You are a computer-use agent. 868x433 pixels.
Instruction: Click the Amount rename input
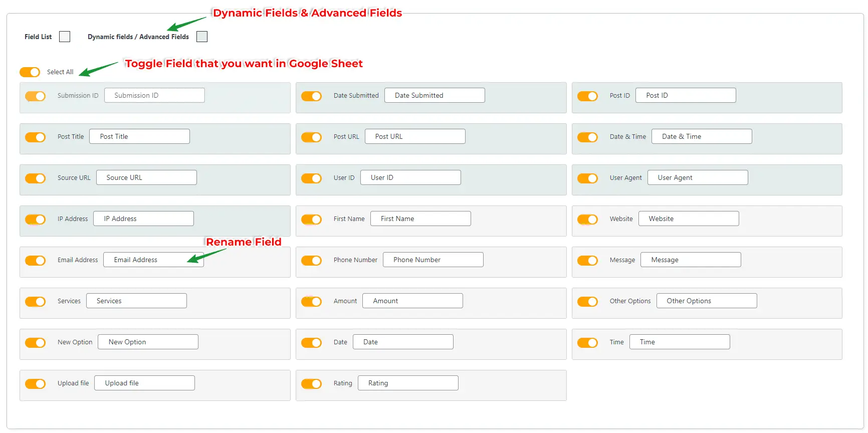click(x=412, y=301)
